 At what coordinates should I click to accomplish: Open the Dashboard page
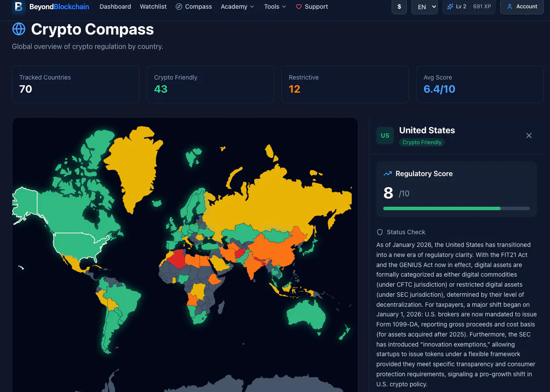[116, 7]
